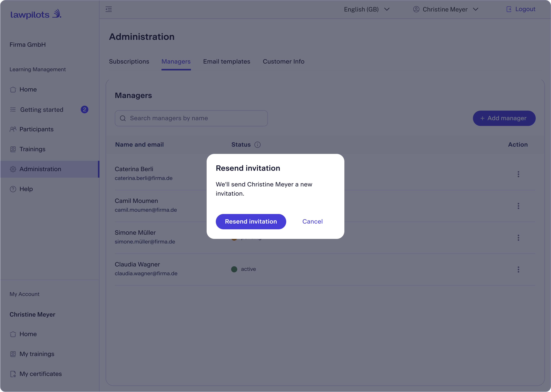The width and height of the screenshot is (551, 392).
Task: Click the Home house icon under Learning Management
Action: (13, 90)
